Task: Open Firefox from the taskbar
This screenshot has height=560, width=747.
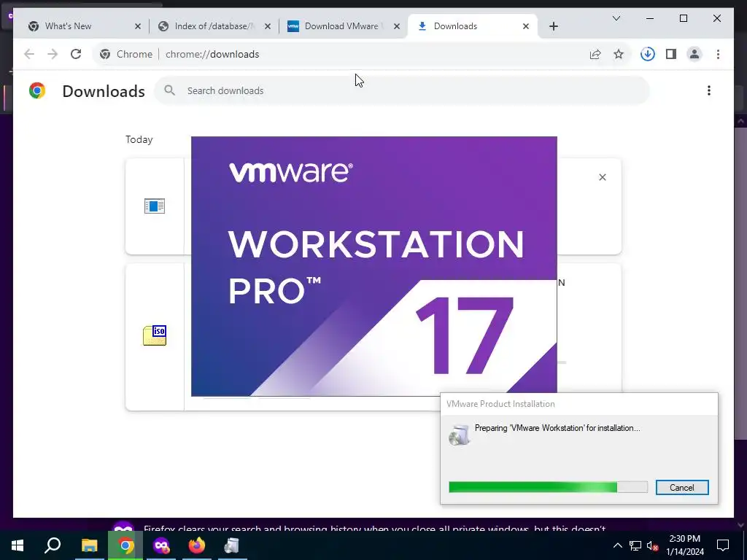Action: tap(197, 545)
